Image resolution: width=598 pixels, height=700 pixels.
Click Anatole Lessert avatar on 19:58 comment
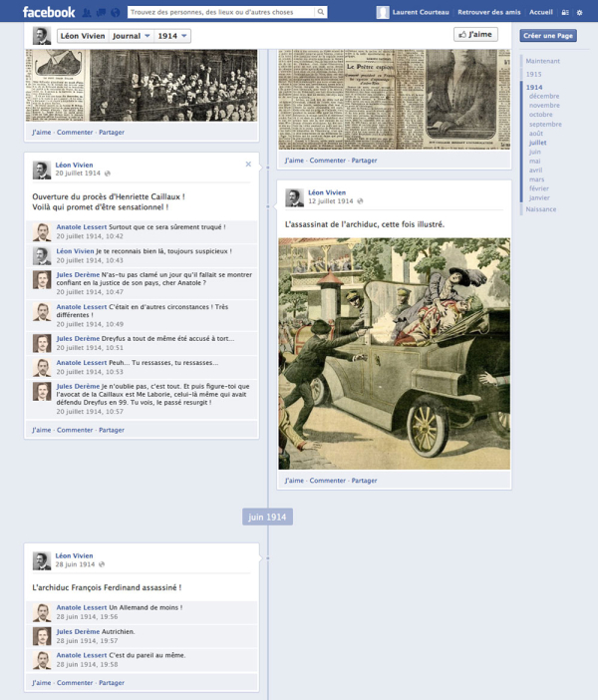point(42,661)
